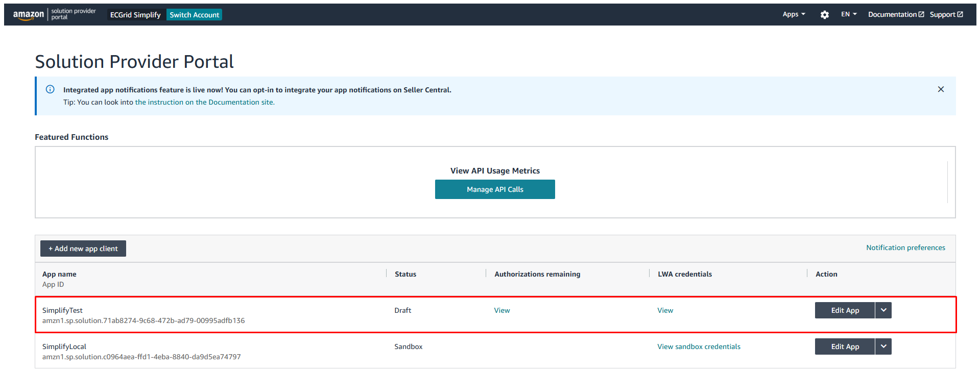Click the Action column header
The height and width of the screenshot is (372, 980).
coord(826,274)
